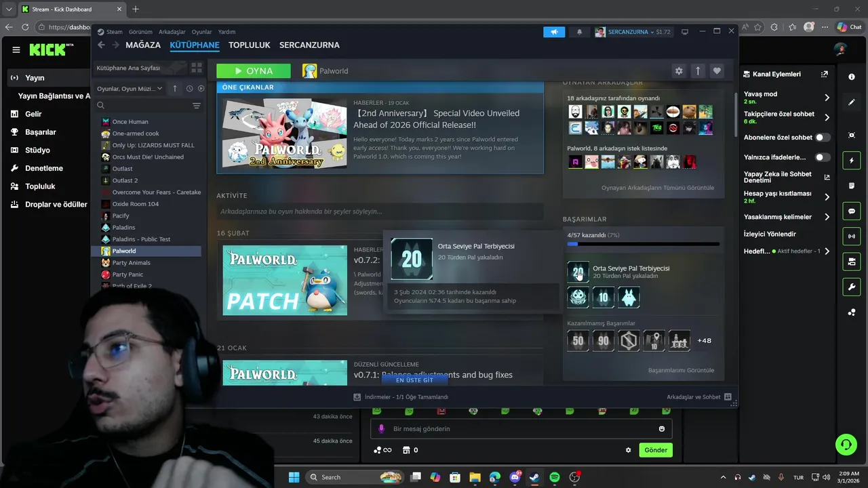Open Gelir in Kick sidebar

click(33, 114)
